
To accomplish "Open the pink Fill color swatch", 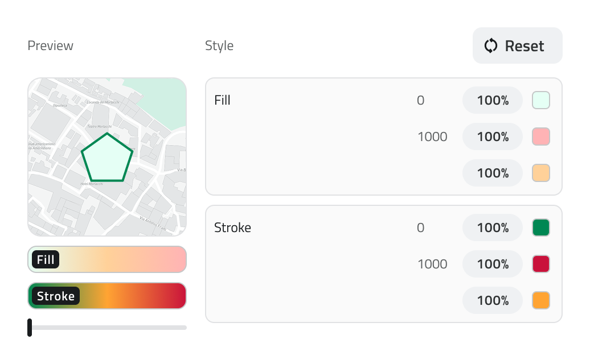I will tap(540, 136).
